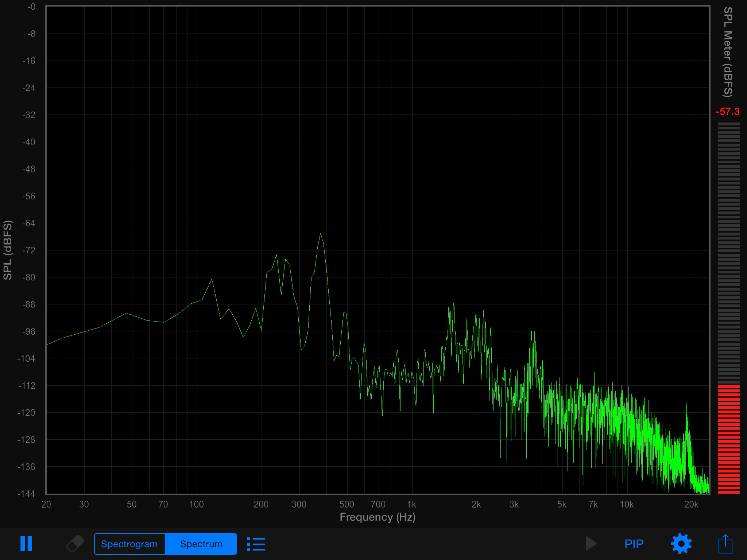Image resolution: width=747 pixels, height=560 pixels.
Task: Tap the Frequency (Hz) axis title
Action: (378, 517)
